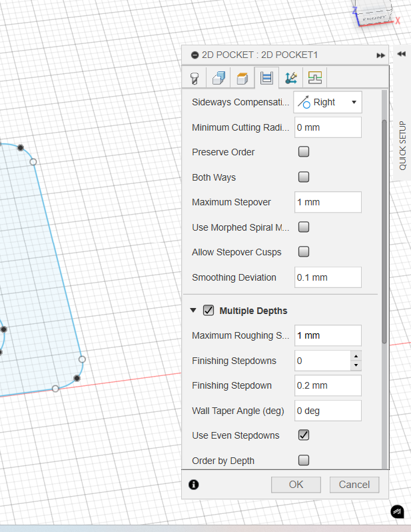Screen dimensions: 411x532
Task: Click the info icon at dialog bottom
Action: click(194, 485)
